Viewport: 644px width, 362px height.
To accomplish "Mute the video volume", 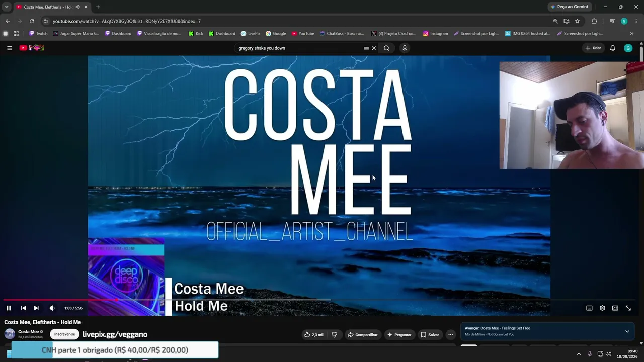I will (x=52, y=308).
